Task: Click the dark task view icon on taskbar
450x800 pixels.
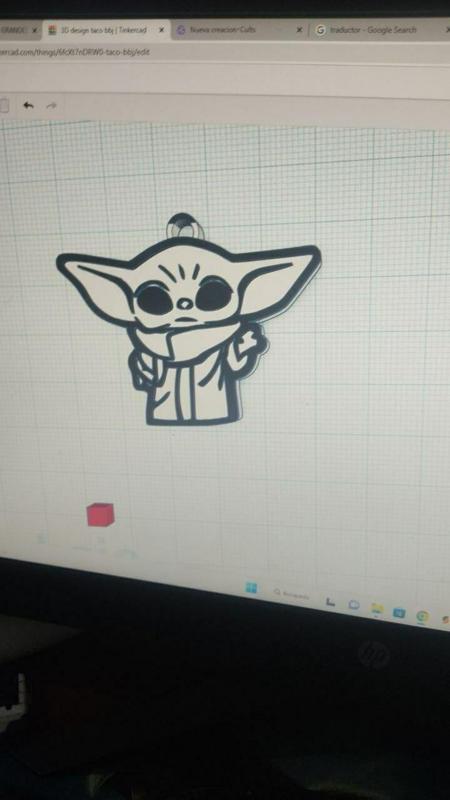Action: point(331,603)
